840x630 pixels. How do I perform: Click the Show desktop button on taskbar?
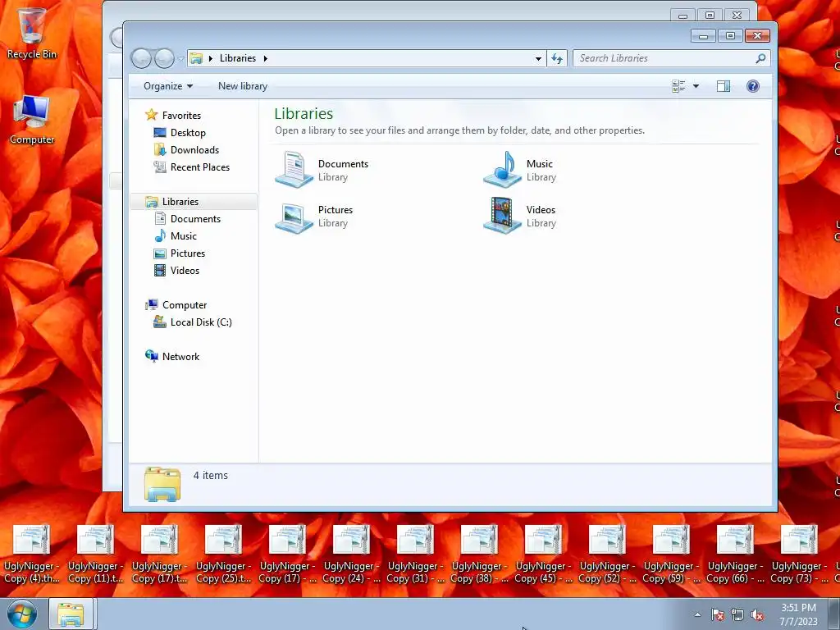tap(834, 614)
